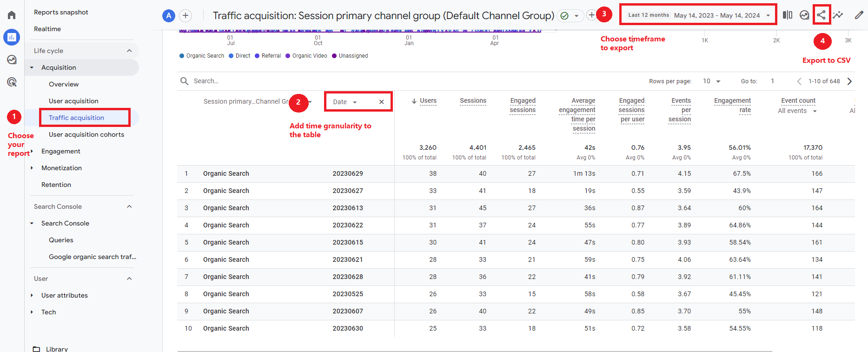Open the Home icon in the left rail

12,15
